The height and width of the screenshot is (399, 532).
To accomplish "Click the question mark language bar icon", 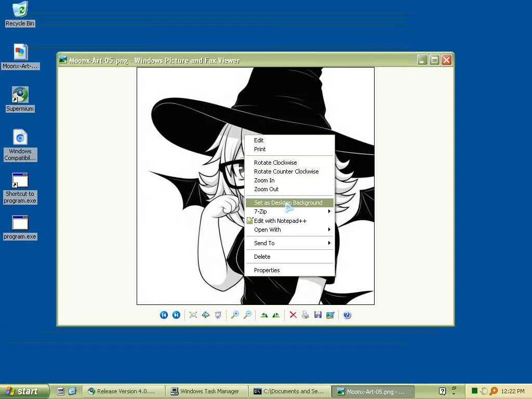I will point(443,391).
